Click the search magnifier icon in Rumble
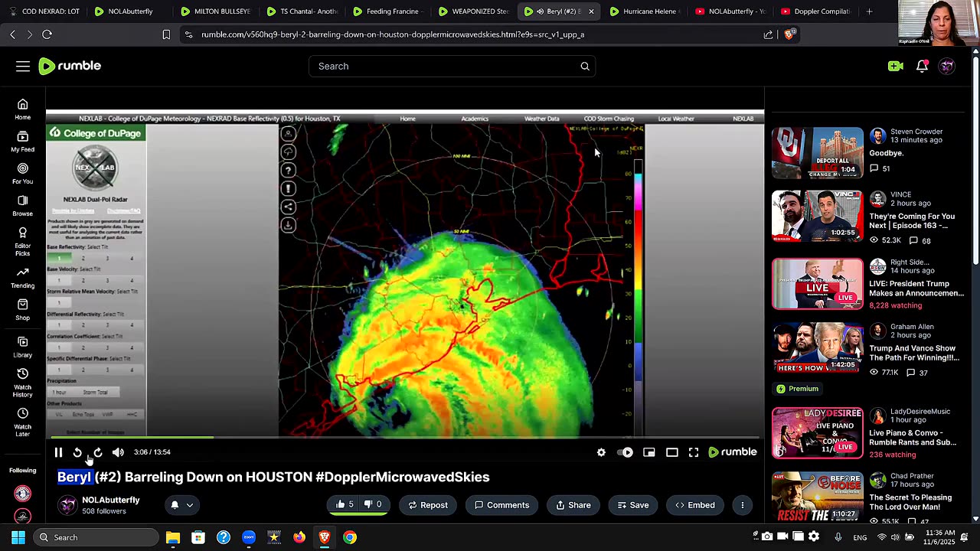The width and height of the screenshot is (980, 551). coord(585,67)
